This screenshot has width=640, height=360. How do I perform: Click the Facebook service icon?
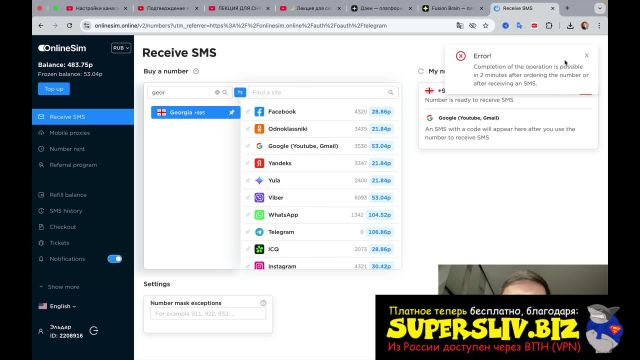click(259, 111)
